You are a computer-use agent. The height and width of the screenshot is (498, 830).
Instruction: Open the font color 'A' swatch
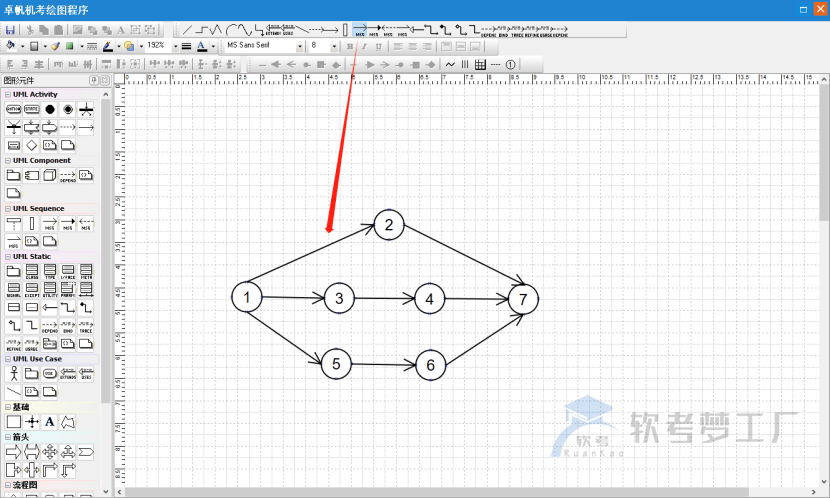coord(200,46)
